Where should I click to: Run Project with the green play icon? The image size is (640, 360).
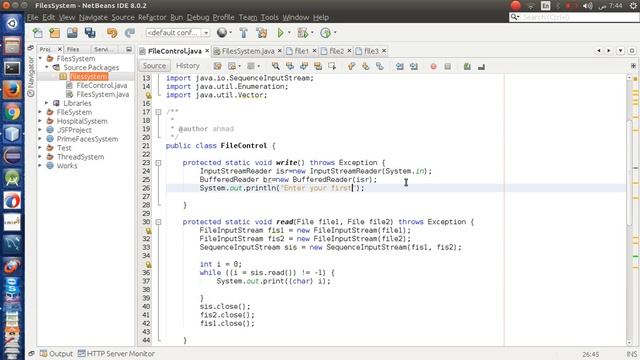[x=280, y=33]
